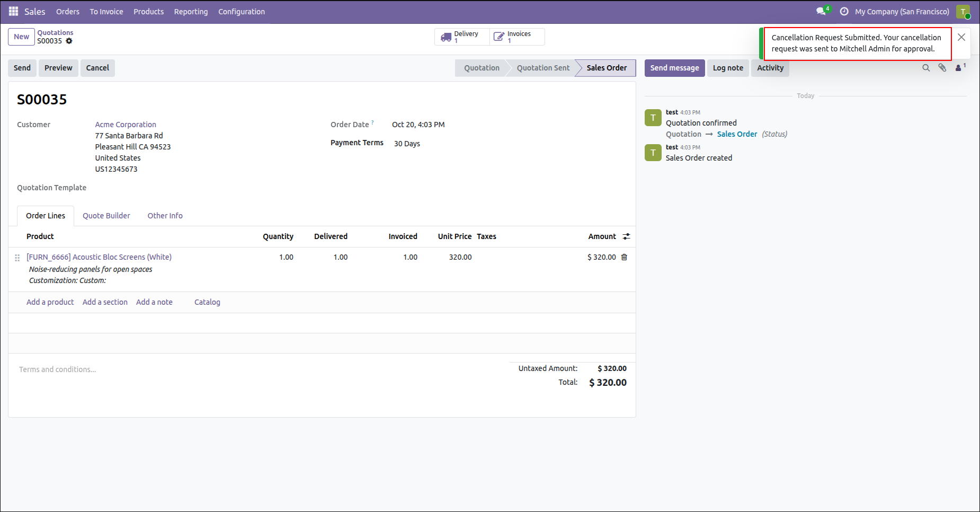Click the test avatar on Quotation confirmed message
Image resolution: width=980 pixels, height=512 pixels.
tap(653, 118)
